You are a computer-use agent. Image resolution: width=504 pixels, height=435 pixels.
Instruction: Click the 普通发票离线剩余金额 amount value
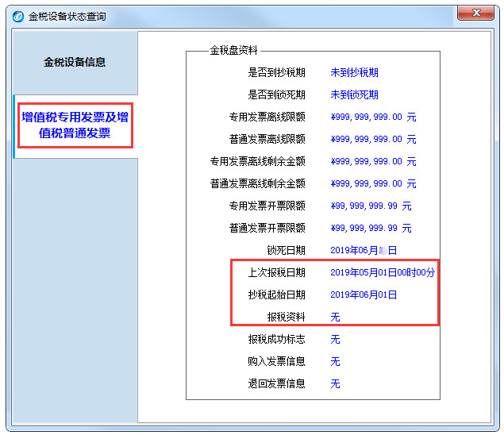(x=373, y=183)
